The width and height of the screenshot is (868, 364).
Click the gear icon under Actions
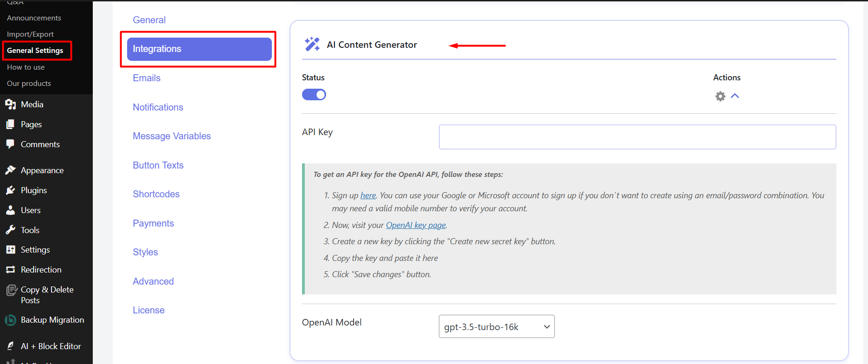pyautogui.click(x=720, y=96)
